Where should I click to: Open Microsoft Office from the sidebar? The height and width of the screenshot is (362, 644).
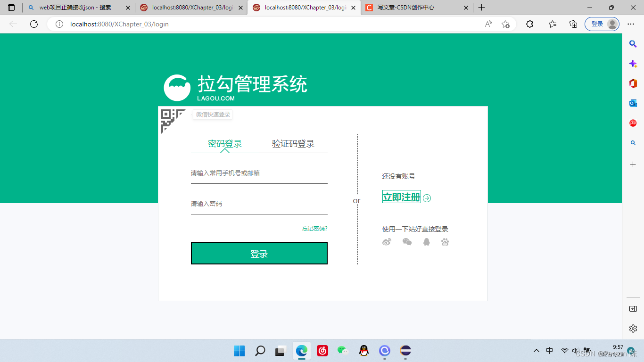click(633, 83)
